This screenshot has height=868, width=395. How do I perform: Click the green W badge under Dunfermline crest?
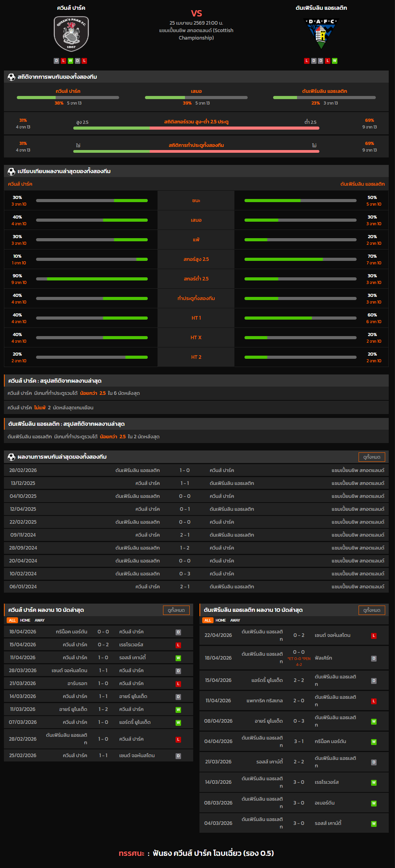tap(335, 61)
